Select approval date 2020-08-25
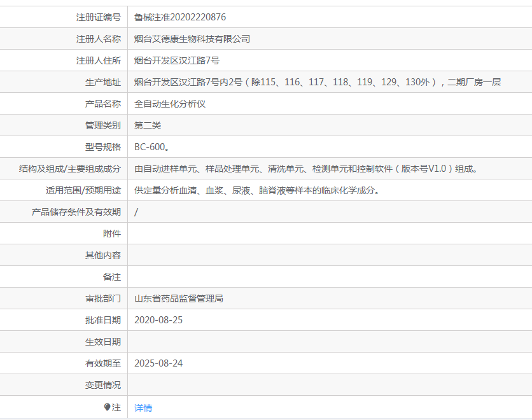Screen dimensions: 532x420 (158, 320)
